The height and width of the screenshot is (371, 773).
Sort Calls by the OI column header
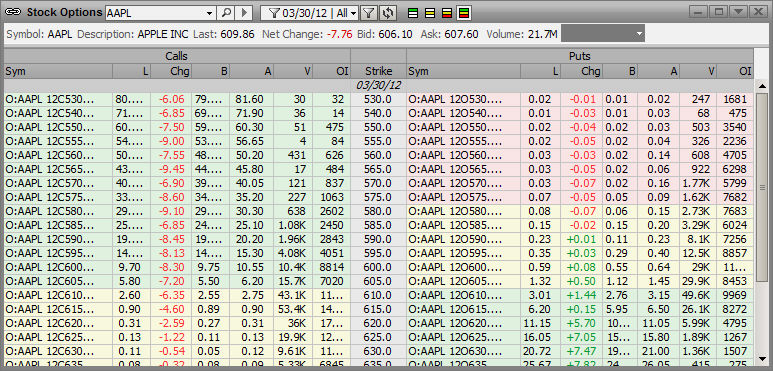coord(331,71)
